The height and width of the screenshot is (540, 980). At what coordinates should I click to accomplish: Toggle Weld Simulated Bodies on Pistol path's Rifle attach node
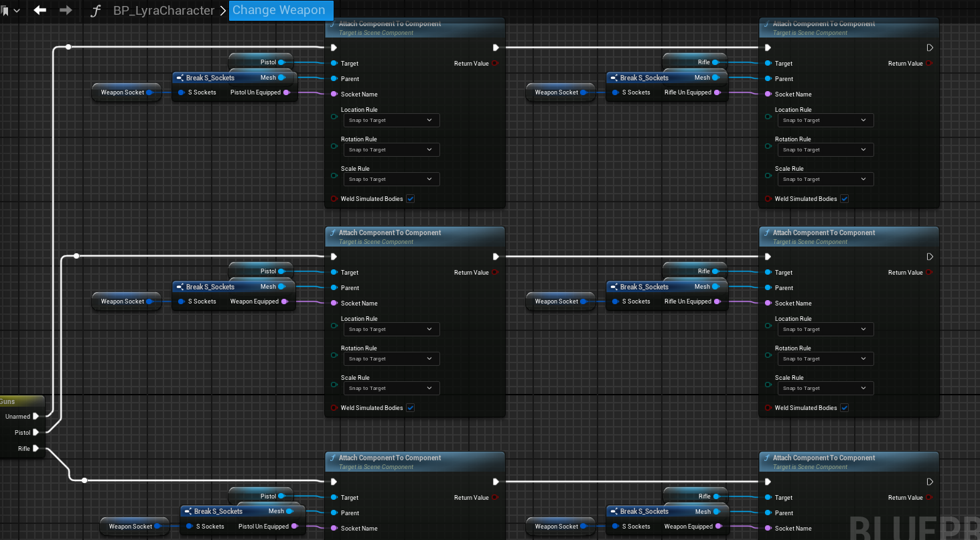pyautogui.click(x=845, y=408)
